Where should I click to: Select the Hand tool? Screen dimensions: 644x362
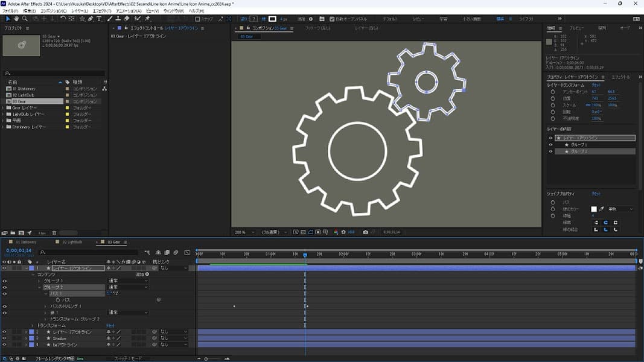click(x=16, y=19)
